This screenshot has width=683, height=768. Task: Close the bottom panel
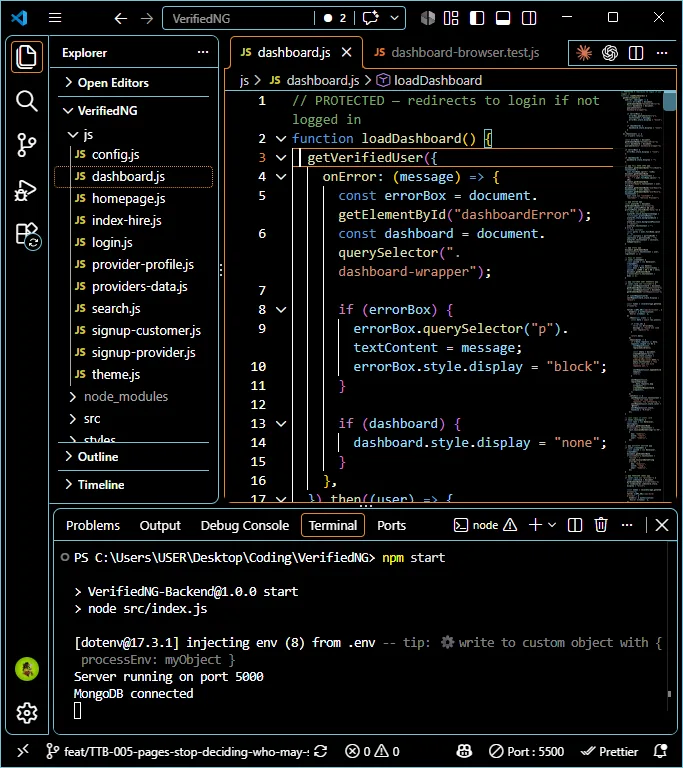point(662,525)
